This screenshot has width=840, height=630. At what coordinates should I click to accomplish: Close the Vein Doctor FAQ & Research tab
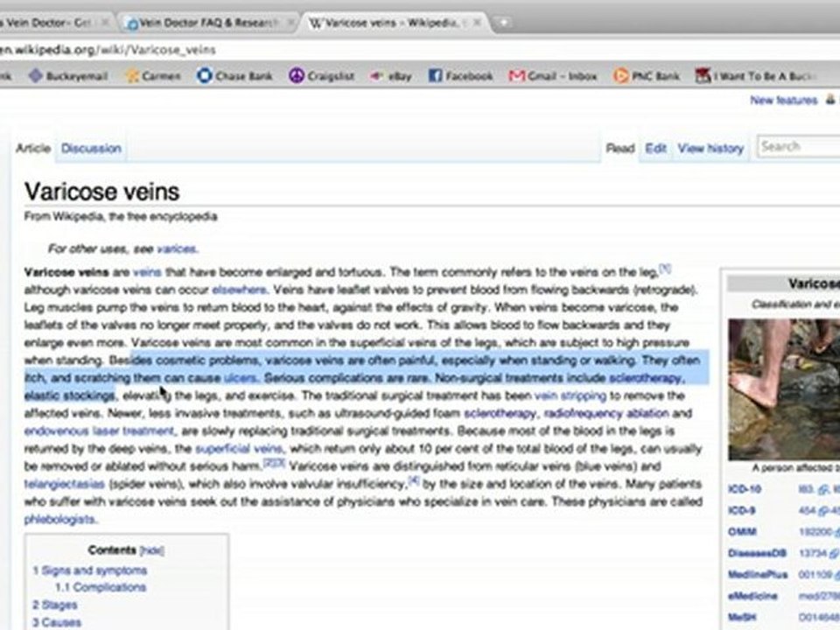290,23
